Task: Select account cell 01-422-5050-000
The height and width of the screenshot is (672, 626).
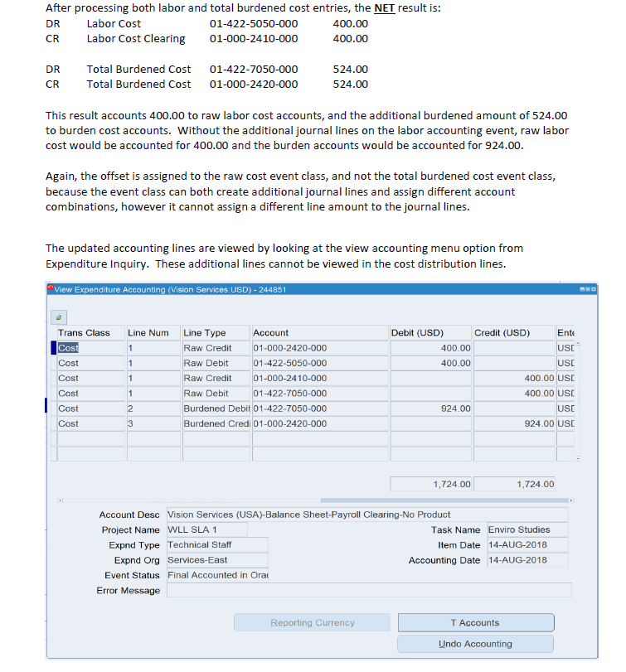Action: (320, 363)
